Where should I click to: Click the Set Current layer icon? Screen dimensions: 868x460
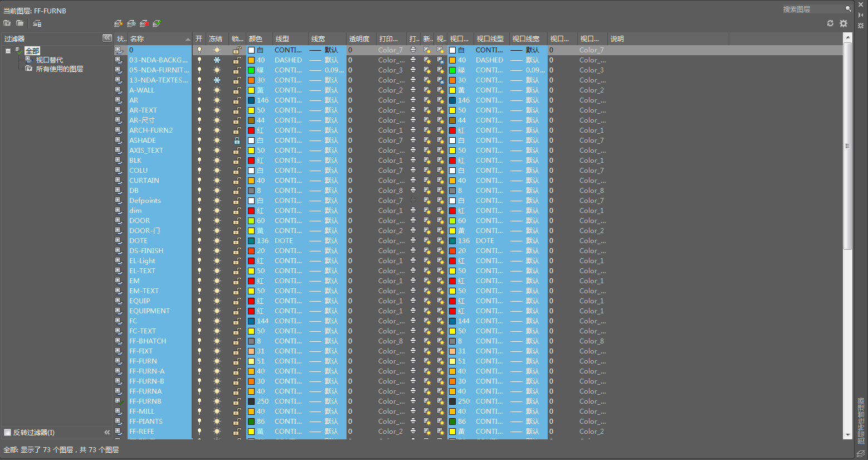click(x=157, y=23)
